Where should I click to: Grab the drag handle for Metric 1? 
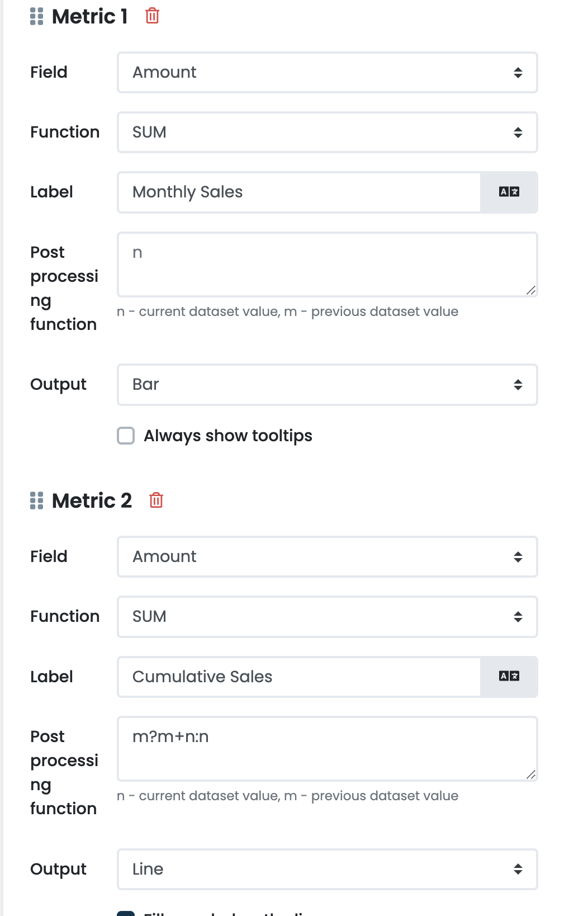coord(36,16)
